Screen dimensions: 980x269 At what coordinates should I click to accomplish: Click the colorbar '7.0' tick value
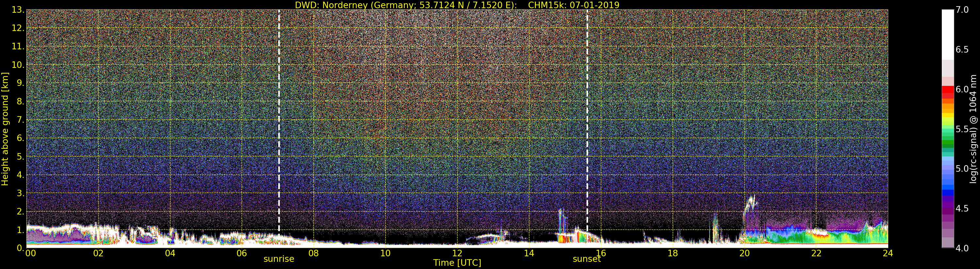962,10
